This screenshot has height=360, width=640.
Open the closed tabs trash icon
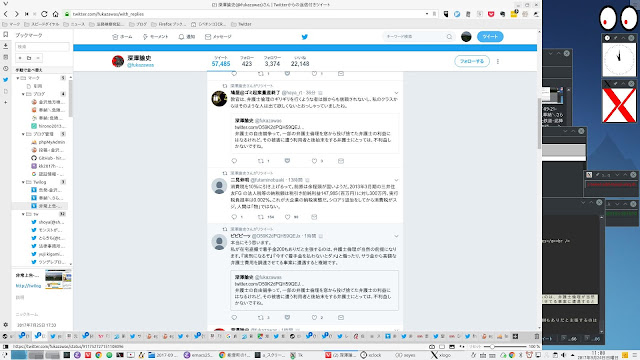click(x=536, y=336)
